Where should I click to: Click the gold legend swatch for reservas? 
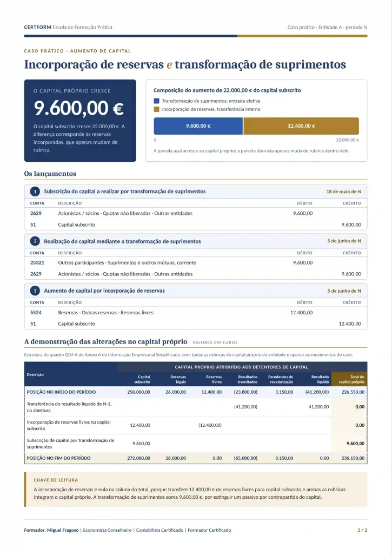[156, 109]
